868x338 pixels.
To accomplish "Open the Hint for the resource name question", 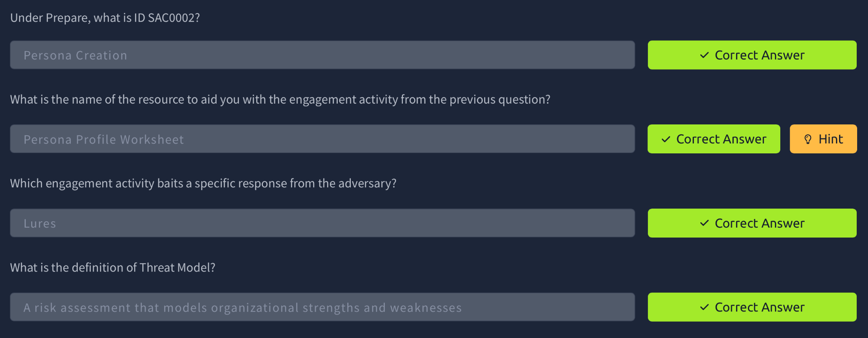I will pyautogui.click(x=823, y=139).
